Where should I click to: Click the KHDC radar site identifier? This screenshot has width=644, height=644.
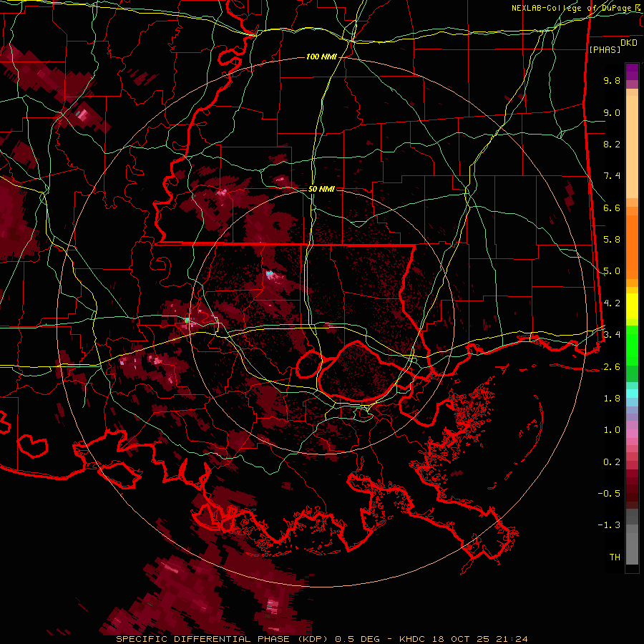point(413,639)
